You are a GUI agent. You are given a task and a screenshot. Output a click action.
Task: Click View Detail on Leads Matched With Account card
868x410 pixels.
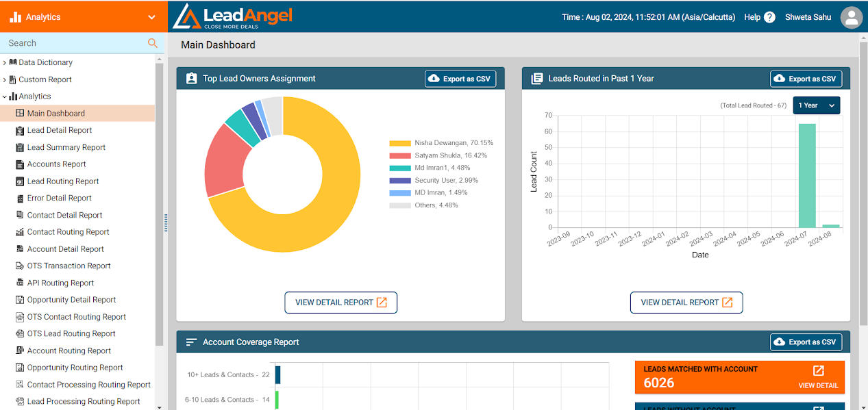click(x=818, y=385)
